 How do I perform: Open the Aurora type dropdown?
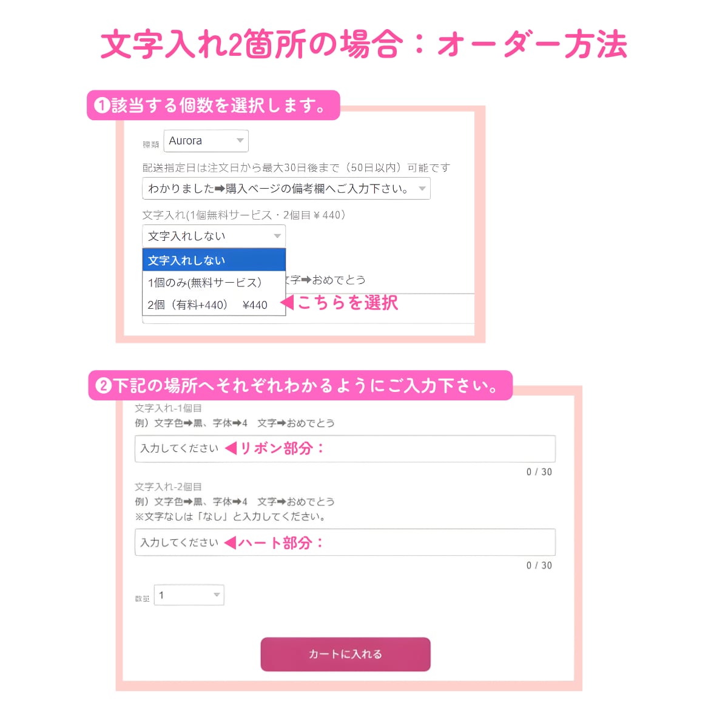[x=206, y=141]
